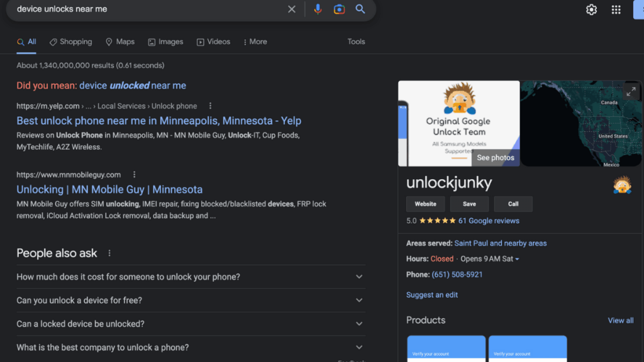644x362 pixels.
Task: Click the unlockjunky Call button
Action: [513, 204]
